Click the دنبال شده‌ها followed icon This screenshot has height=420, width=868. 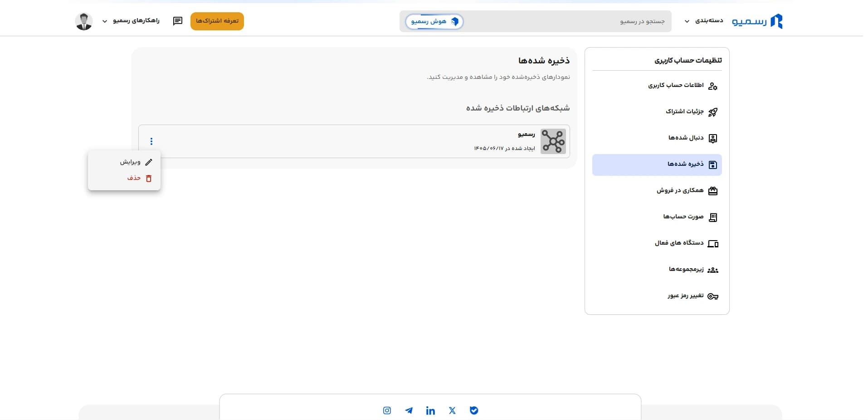(x=712, y=138)
